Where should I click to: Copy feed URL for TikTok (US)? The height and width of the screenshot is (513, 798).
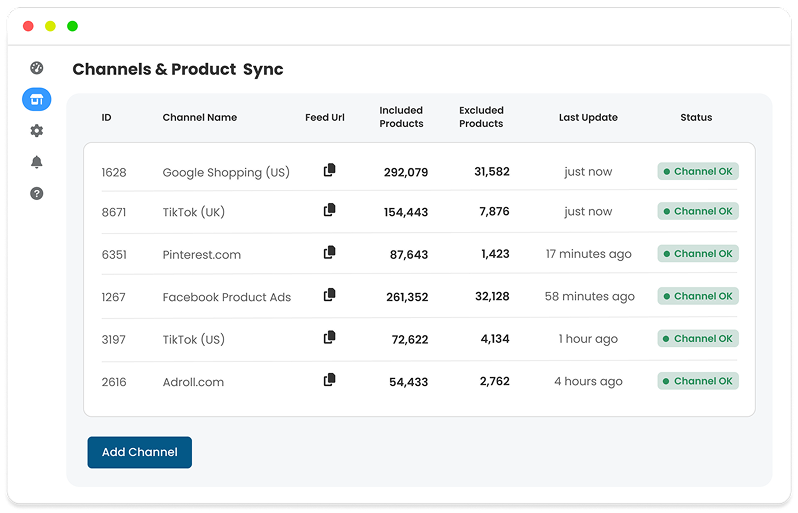[329, 338]
